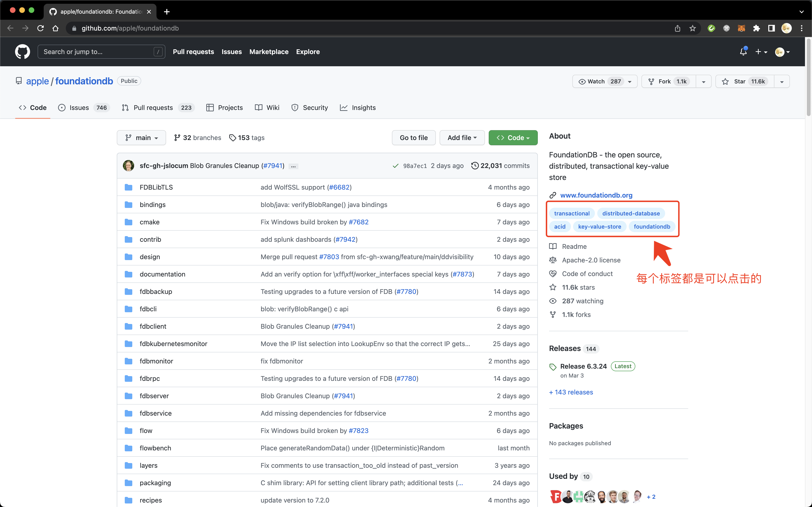Open the Security tab
The height and width of the screenshot is (507, 812).
coord(309,108)
